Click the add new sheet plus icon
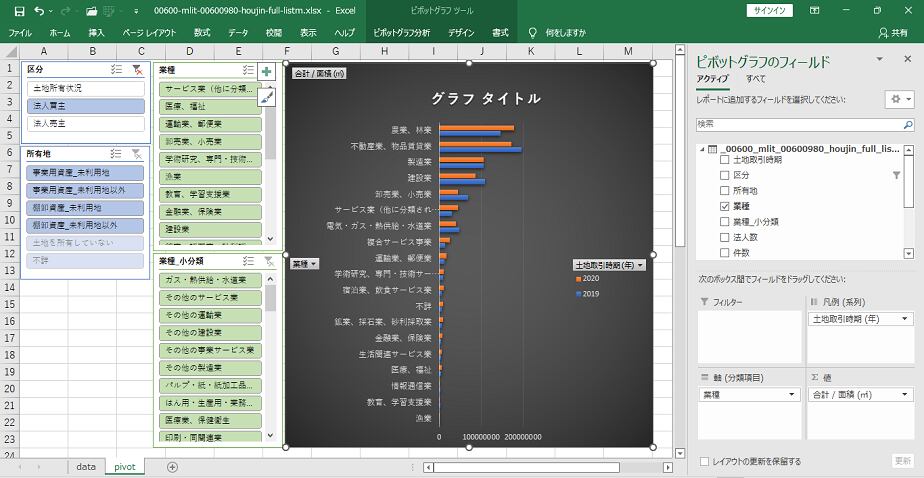 click(x=172, y=467)
